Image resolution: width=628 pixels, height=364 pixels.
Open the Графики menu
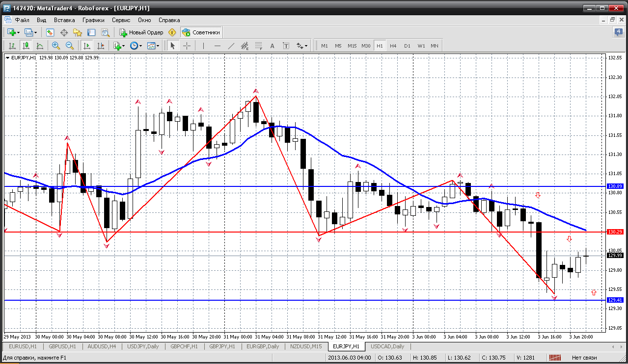93,20
